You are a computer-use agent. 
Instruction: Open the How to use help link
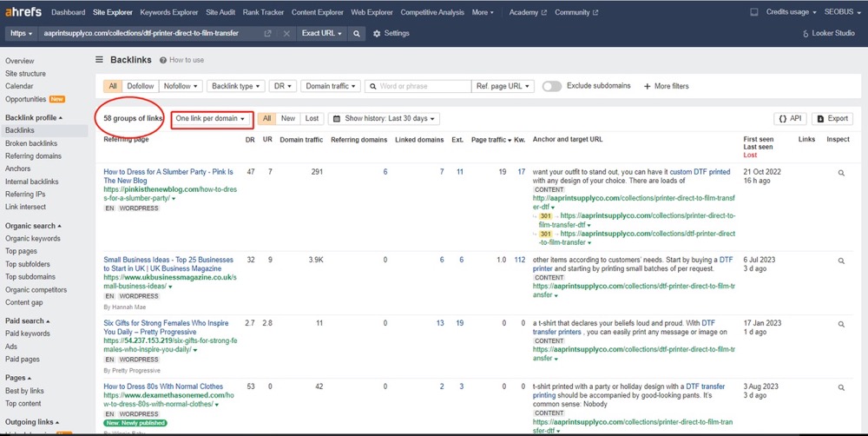181,60
